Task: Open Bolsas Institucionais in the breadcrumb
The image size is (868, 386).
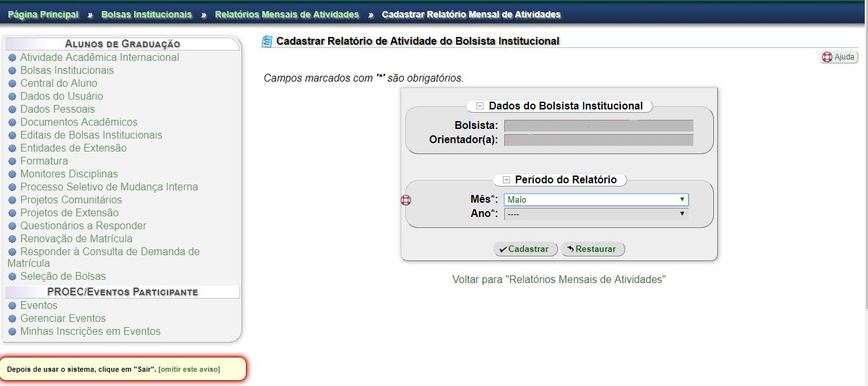Action: click(x=146, y=14)
